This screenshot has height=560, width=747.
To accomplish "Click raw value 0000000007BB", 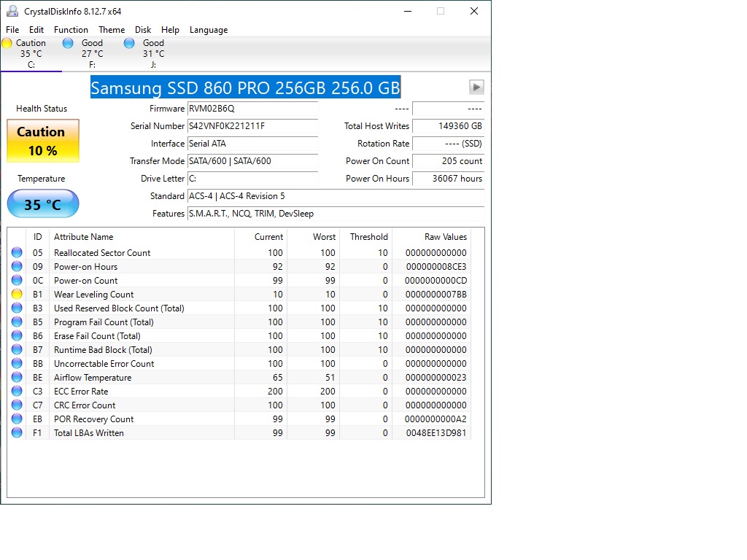I will [x=436, y=295].
